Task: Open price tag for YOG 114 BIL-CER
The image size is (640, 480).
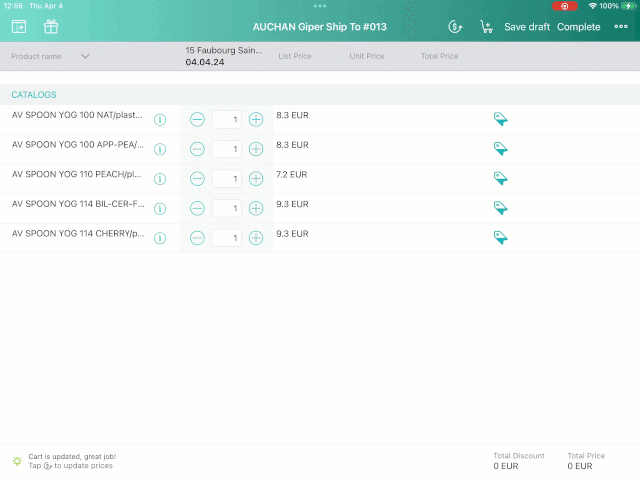Action: click(500, 208)
